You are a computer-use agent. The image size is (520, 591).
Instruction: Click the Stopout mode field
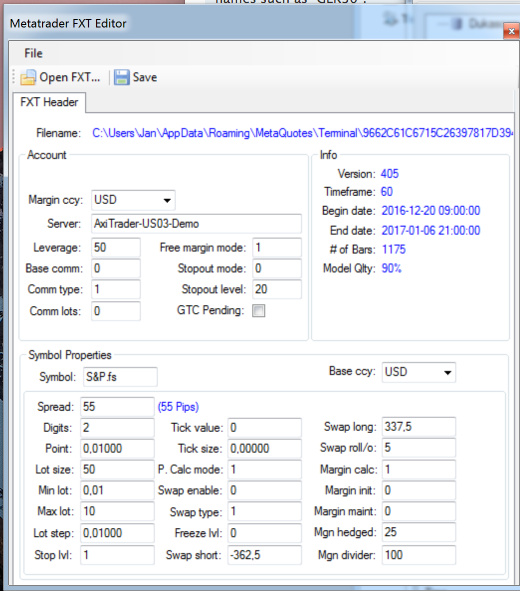click(277, 268)
